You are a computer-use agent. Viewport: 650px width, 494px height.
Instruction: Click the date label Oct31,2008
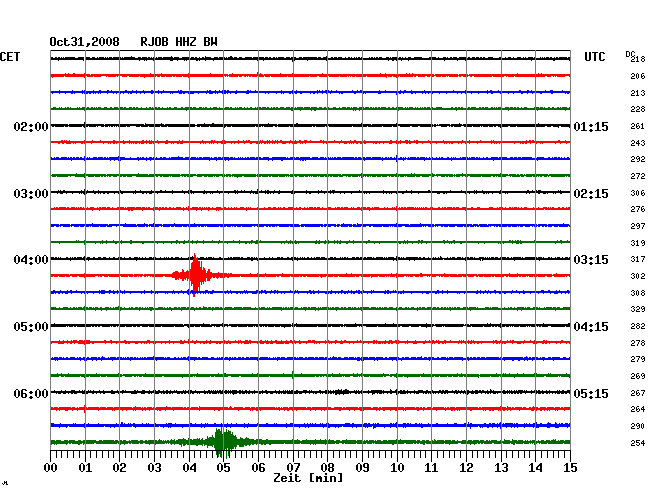(84, 42)
